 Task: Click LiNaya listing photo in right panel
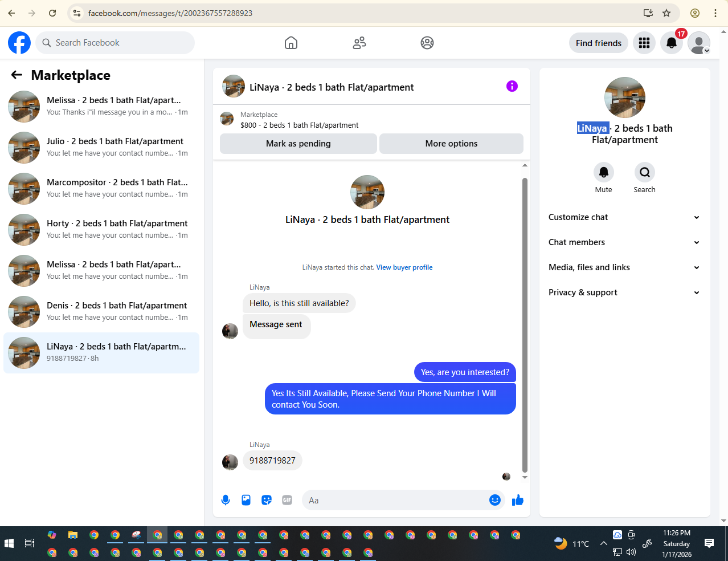(x=625, y=97)
